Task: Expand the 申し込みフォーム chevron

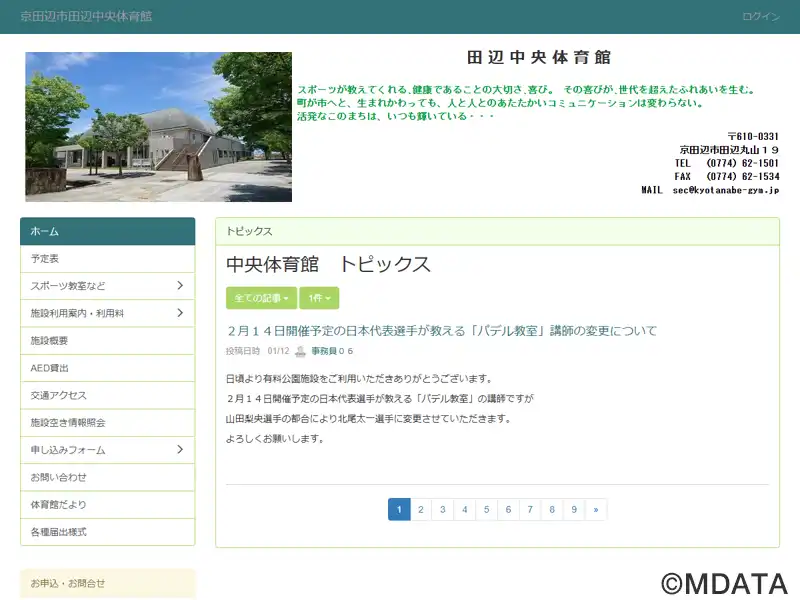Action: [x=180, y=450]
